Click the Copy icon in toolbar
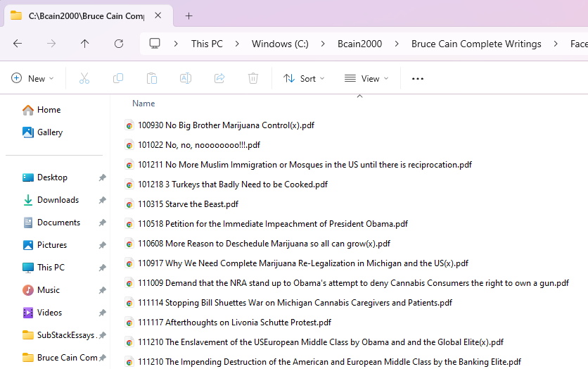 (x=118, y=78)
